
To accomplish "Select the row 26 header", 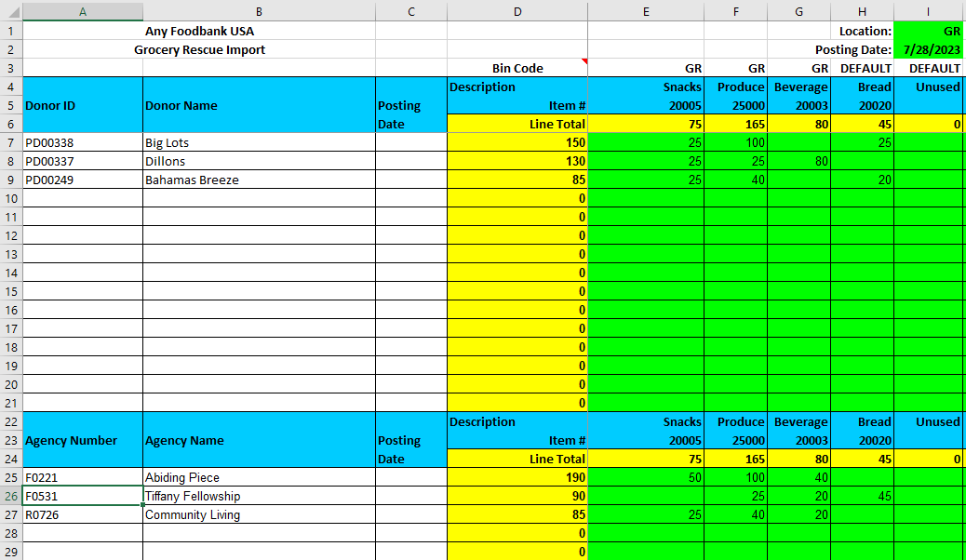I will 11,496.
